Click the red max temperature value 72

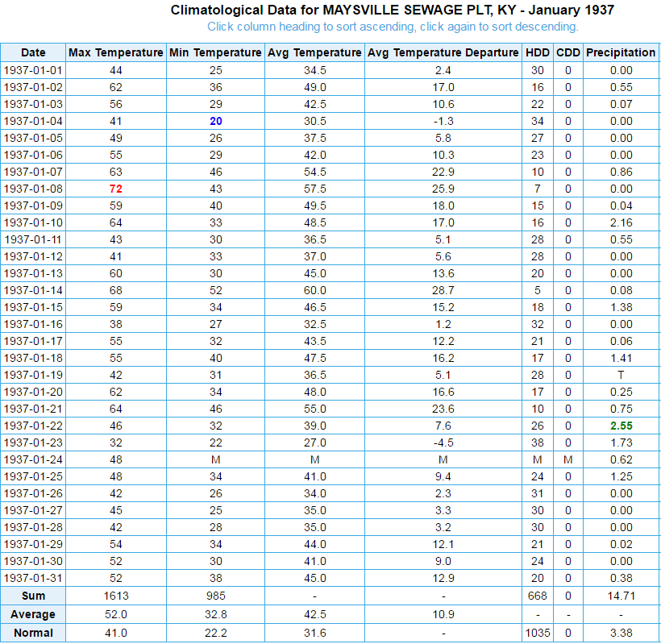[116, 189]
